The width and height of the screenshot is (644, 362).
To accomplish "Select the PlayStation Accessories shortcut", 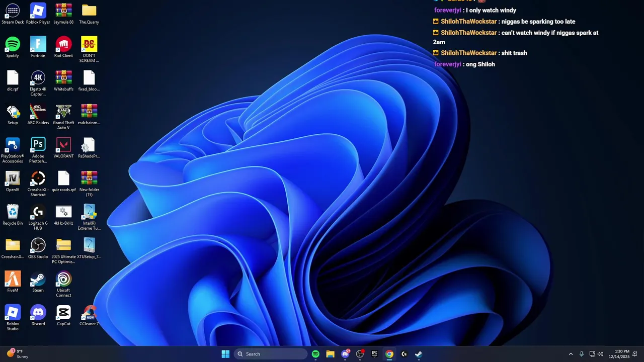I will pyautogui.click(x=13, y=150).
